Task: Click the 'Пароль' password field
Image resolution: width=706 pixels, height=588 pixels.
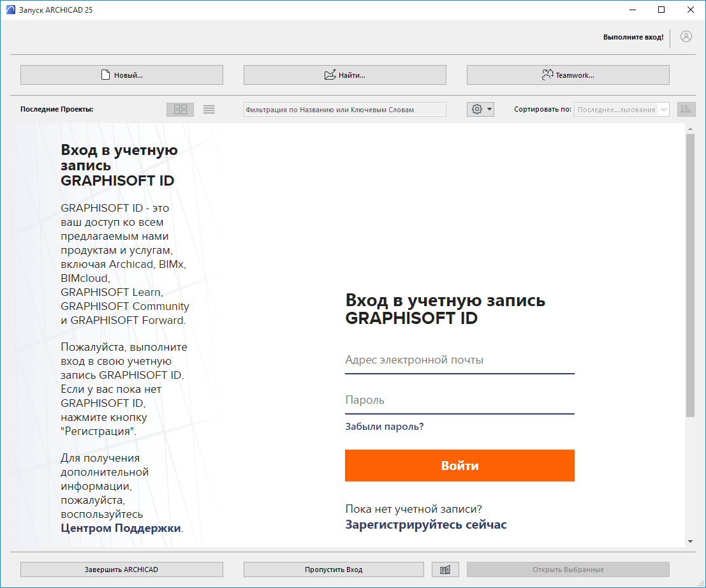Action: [x=460, y=401]
